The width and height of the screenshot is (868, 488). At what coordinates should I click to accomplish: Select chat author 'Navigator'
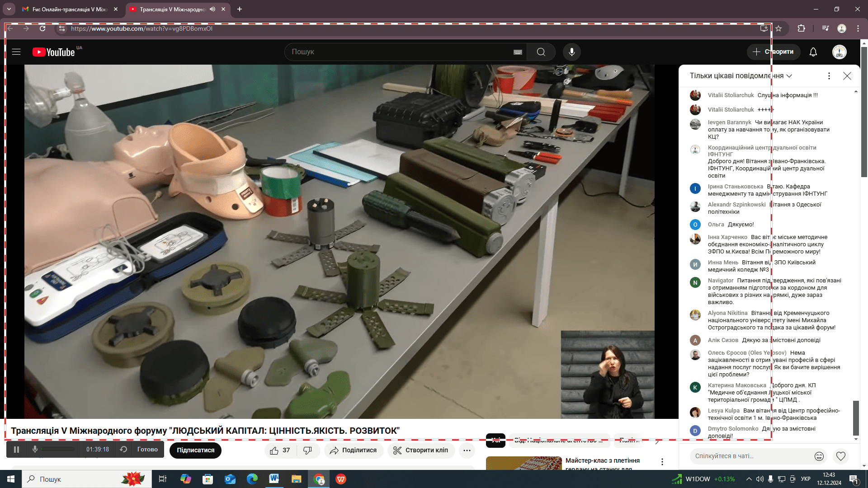pyautogui.click(x=721, y=281)
